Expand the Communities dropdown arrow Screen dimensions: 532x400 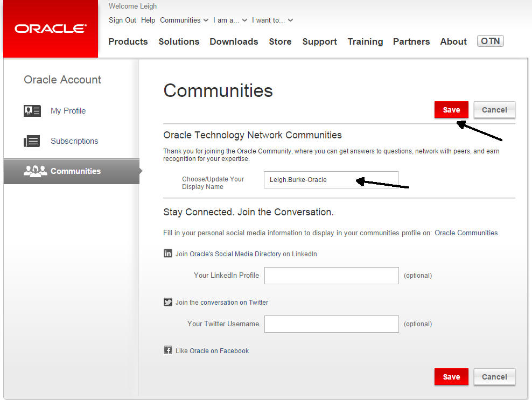click(x=206, y=20)
